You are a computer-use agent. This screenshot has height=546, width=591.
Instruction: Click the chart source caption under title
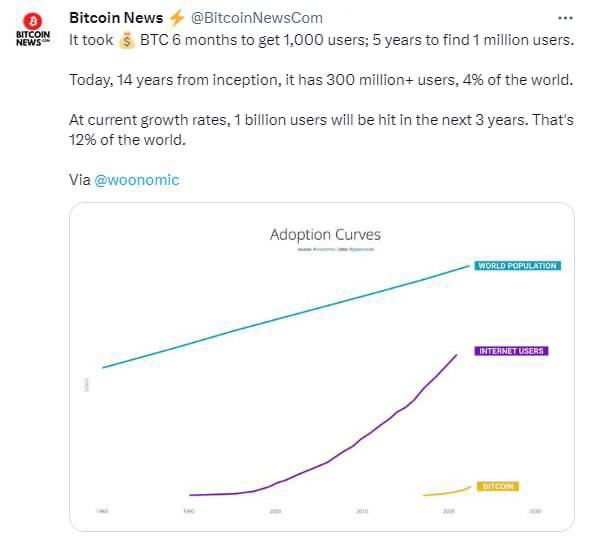click(335, 249)
